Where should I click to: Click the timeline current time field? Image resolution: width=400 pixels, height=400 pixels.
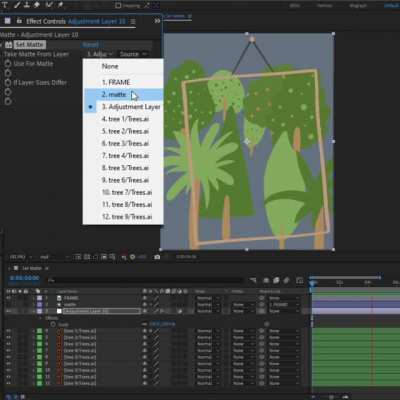(25, 278)
